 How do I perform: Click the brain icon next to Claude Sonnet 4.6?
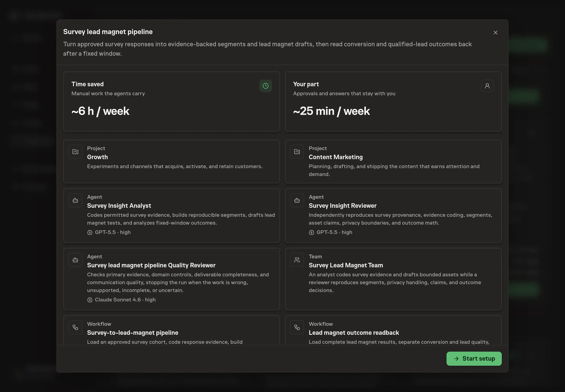tap(90, 300)
